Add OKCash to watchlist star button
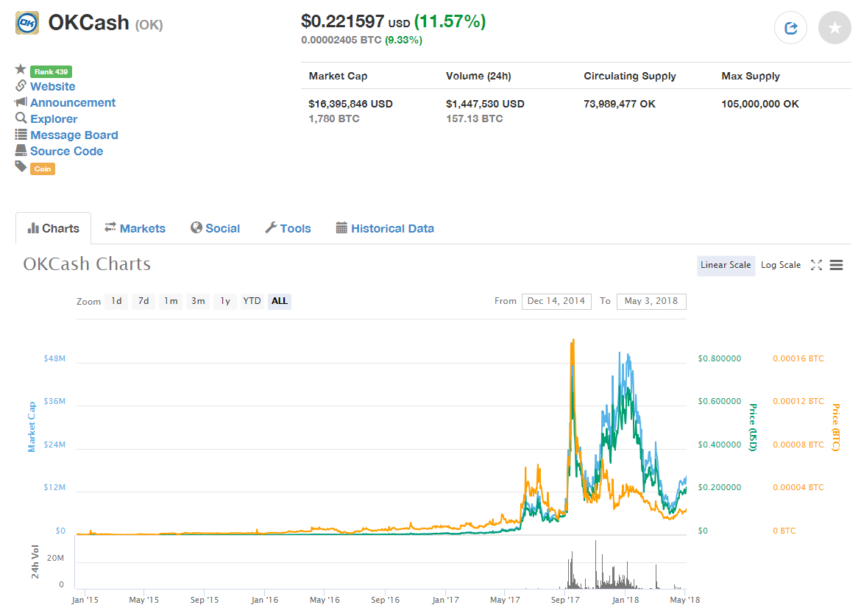This screenshot has height=616, width=861. point(835,28)
